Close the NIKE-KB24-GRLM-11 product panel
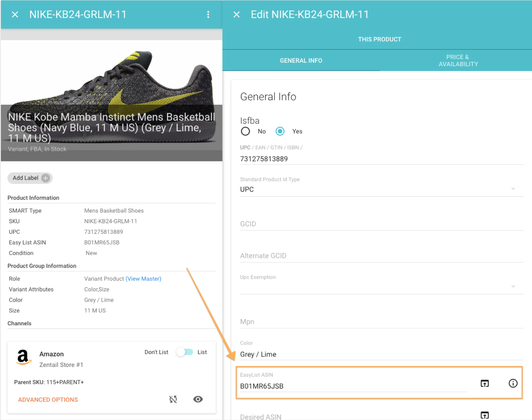 click(x=15, y=15)
